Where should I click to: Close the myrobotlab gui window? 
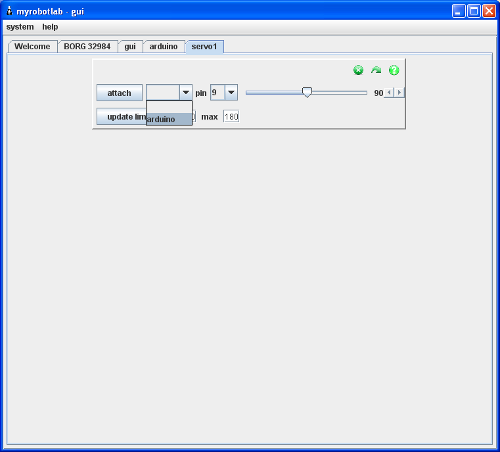coord(489,11)
